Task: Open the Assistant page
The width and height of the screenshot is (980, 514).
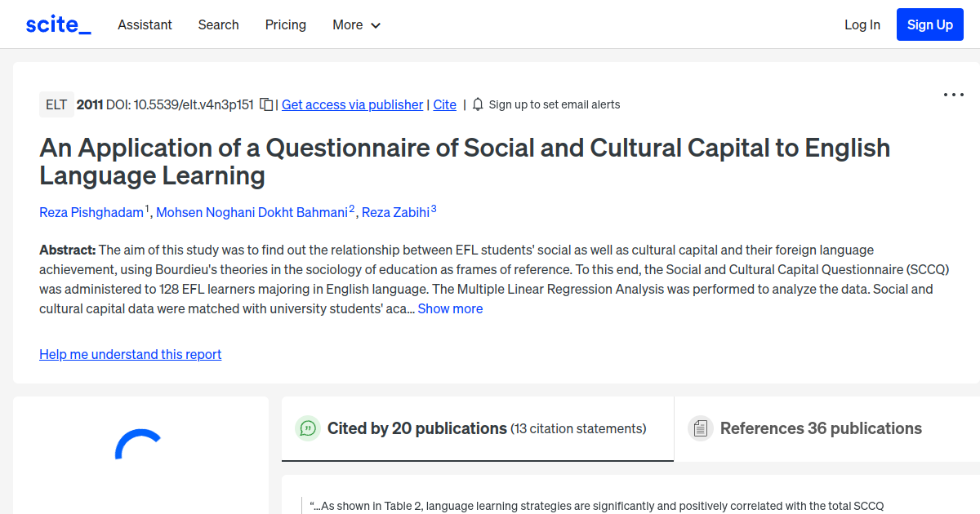Action: [x=145, y=24]
